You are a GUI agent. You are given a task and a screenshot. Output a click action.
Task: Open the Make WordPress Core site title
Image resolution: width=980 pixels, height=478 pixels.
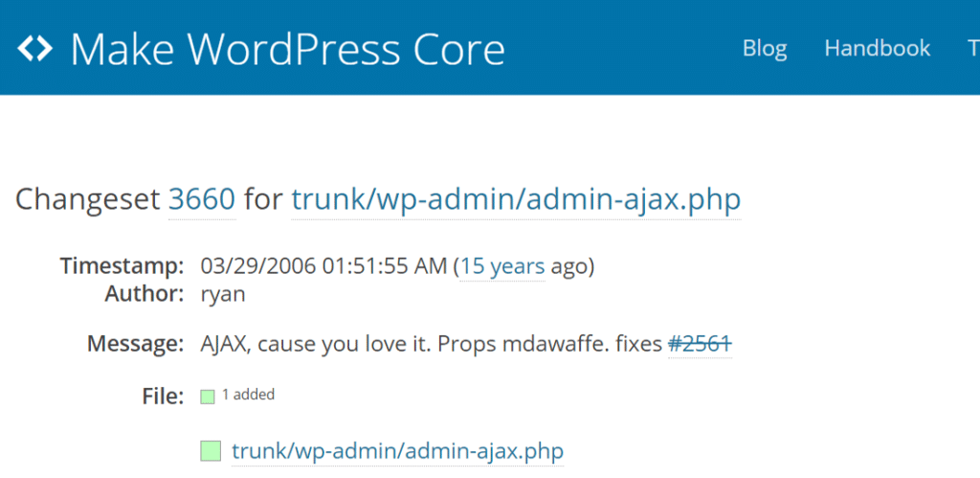click(x=287, y=49)
